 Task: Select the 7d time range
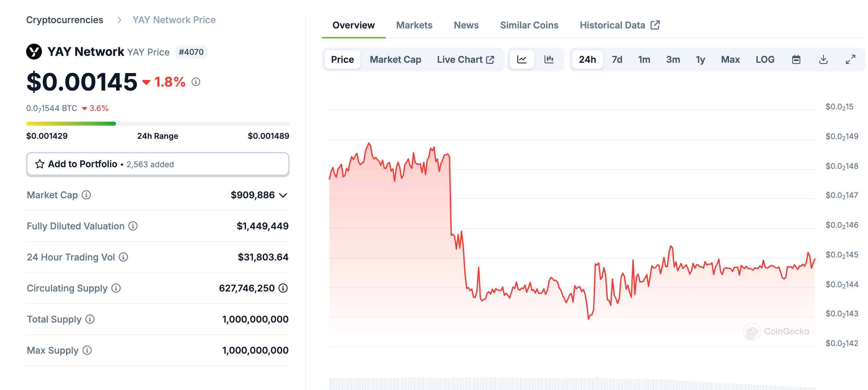point(617,59)
